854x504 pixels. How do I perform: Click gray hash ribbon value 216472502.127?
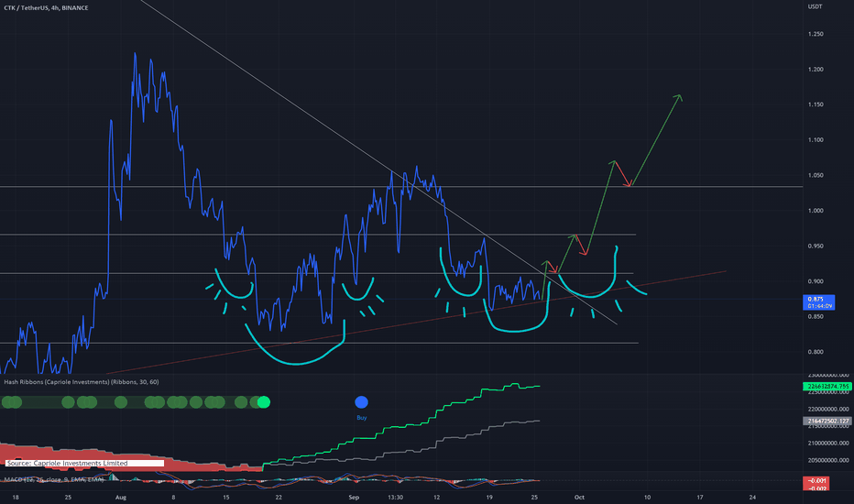(827, 422)
